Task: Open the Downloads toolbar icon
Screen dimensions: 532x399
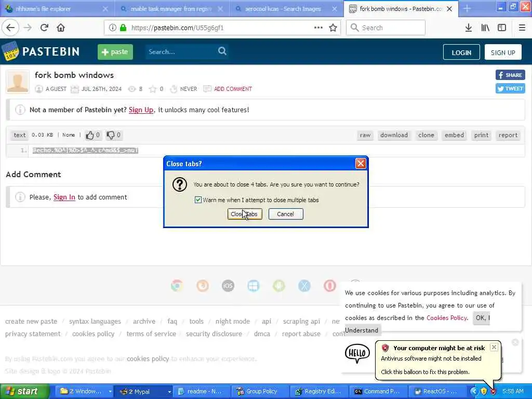Action: pyautogui.click(x=468, y=28)
